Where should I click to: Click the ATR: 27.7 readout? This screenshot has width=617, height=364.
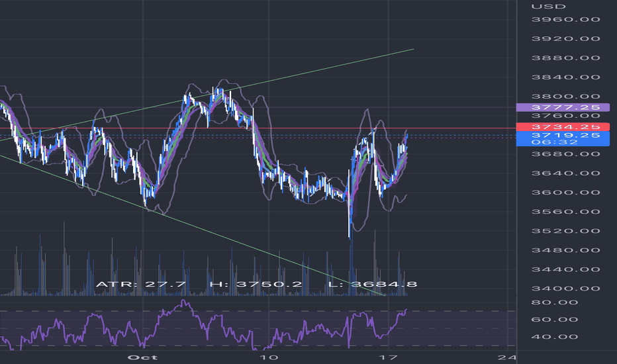pyautogui.click(x=141, y=284)
